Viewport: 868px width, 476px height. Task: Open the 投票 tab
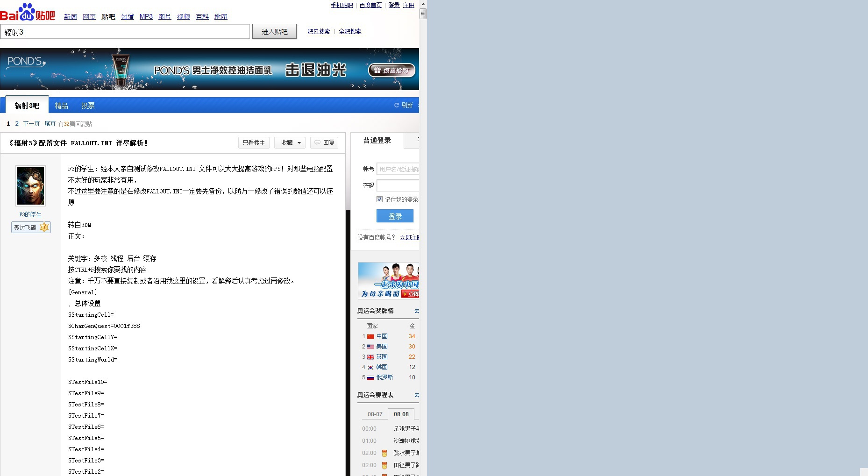[88, 106]
